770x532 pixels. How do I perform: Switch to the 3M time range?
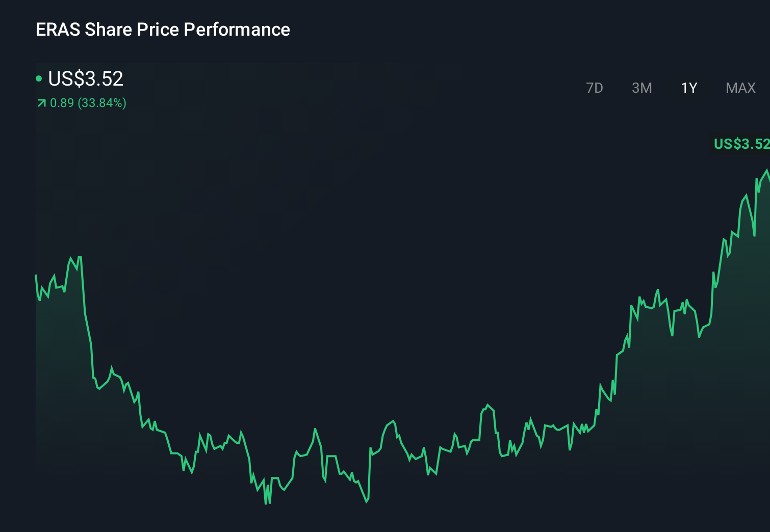coord(641,88)
